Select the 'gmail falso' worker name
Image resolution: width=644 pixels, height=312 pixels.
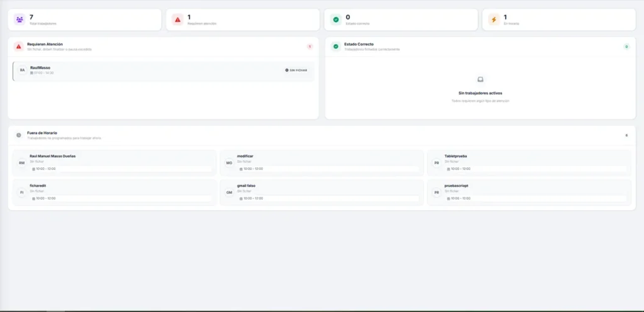click(246, 186)
